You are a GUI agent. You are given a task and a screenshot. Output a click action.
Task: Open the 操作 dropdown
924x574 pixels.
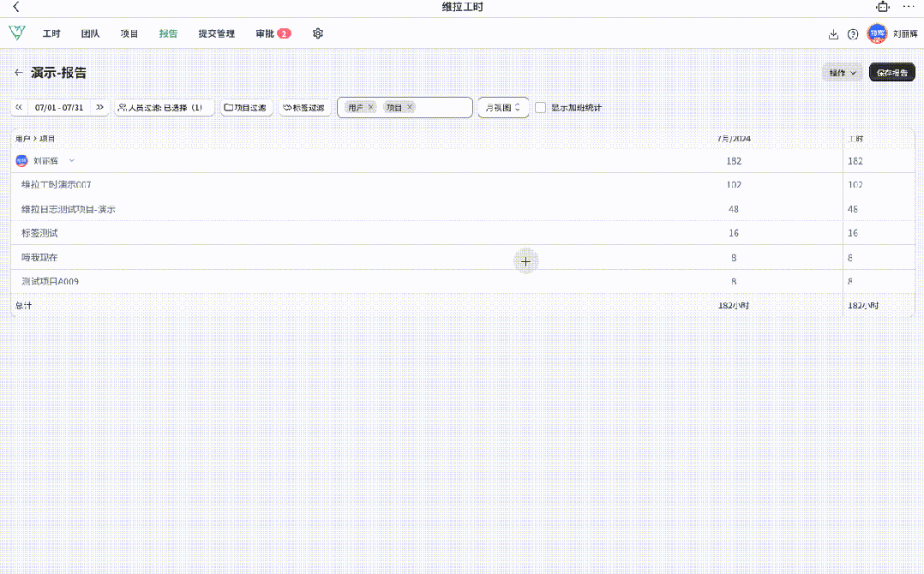click(842, 73)
